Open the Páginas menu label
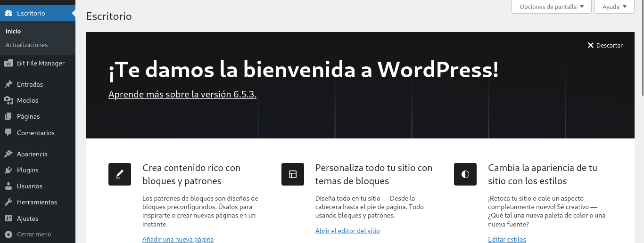The width and height of the screenshot is (644, 243). point(28,116)
